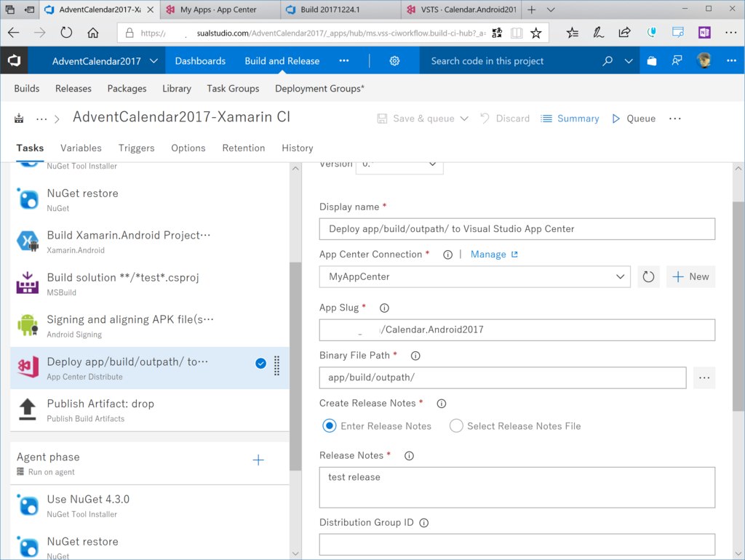Click the search magnifier icon
This screenshot has width=745, height=560.
coord(607,61)
